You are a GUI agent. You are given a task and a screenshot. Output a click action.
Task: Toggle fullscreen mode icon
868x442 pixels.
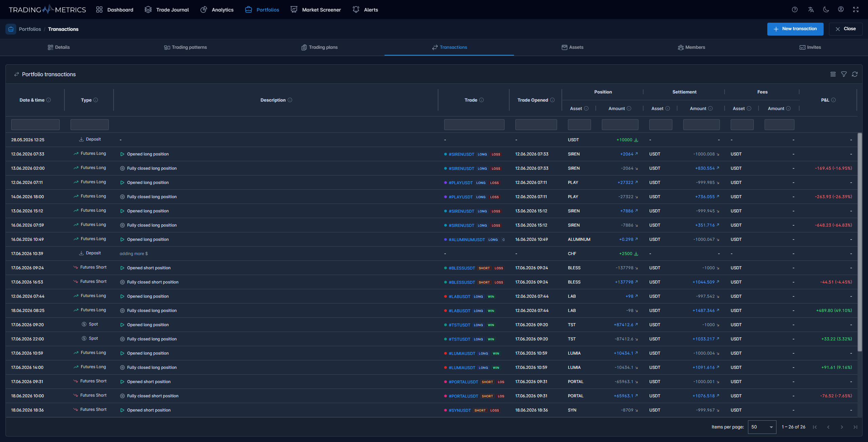coord(856,9)
